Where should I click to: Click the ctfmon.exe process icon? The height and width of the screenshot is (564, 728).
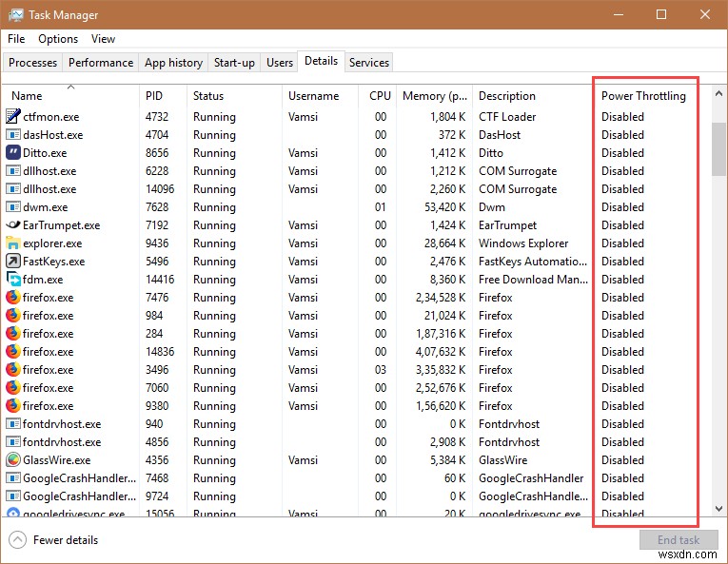pos(13,116)
